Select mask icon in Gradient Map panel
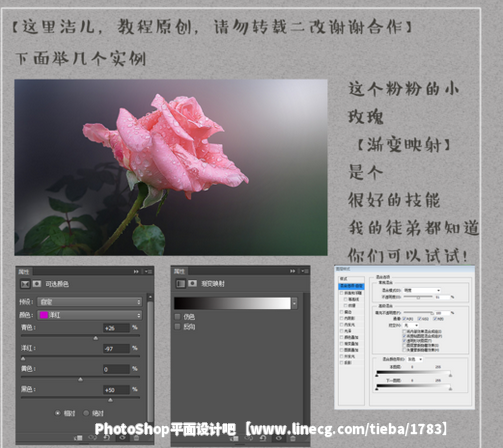 point(192,284)
